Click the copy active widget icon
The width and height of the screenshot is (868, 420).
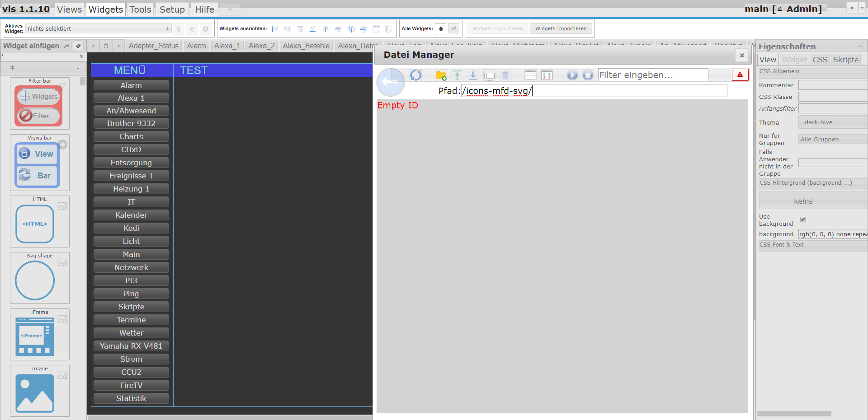(x=192, y=29)
